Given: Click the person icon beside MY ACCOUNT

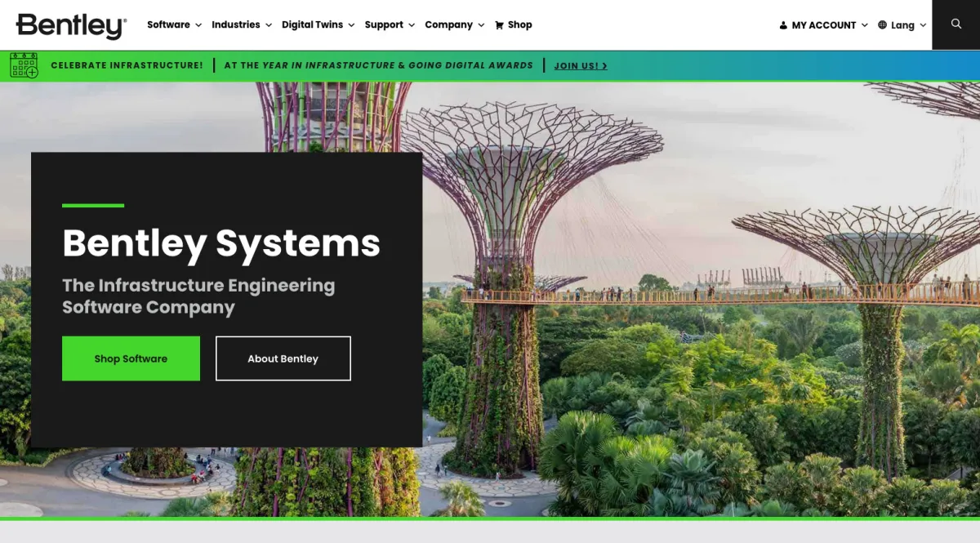Looking at the screenshot, I should [783, 25].
